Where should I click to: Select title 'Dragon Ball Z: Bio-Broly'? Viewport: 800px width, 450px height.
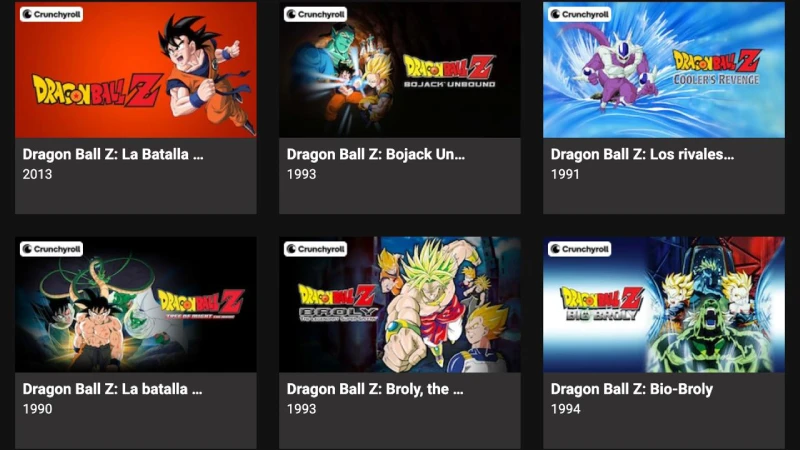pyautogui.click(x=632, y=389)
